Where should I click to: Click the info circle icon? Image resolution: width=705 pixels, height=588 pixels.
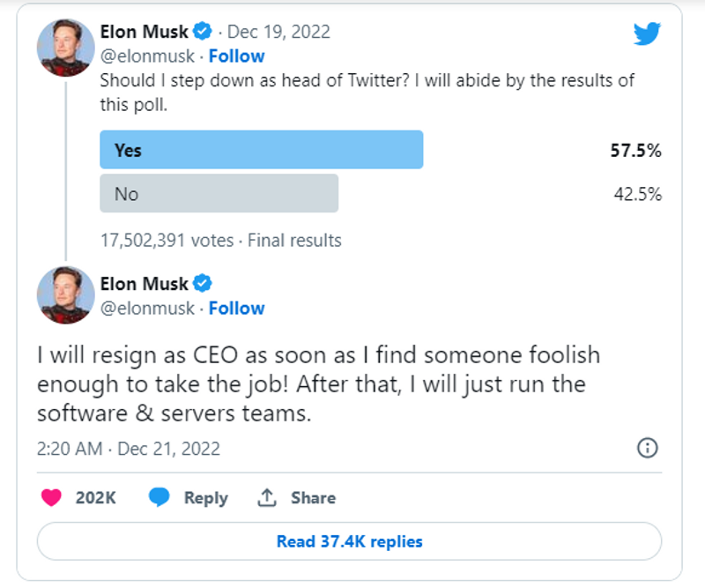tap(647, 449)
